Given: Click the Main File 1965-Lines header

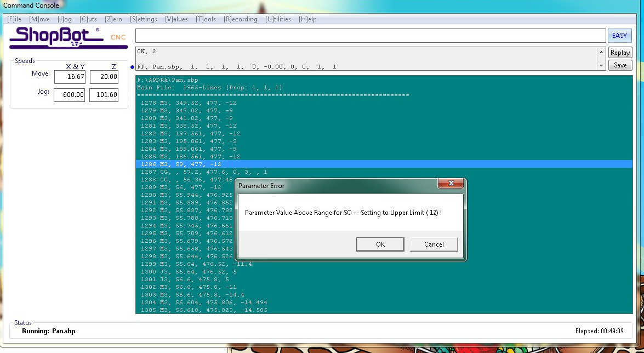Looking at the screenshot, I should click(x=209, y=88).
